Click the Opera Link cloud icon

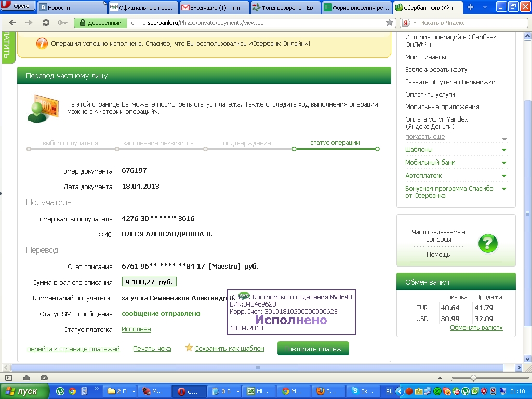tap(26, 378)
